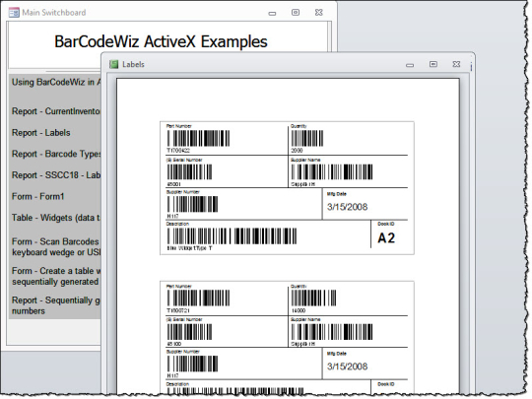This screenshot has height=399, width=532.
Task: Click first label's Serial Number barcode
Action: click(x=189, y=171)
